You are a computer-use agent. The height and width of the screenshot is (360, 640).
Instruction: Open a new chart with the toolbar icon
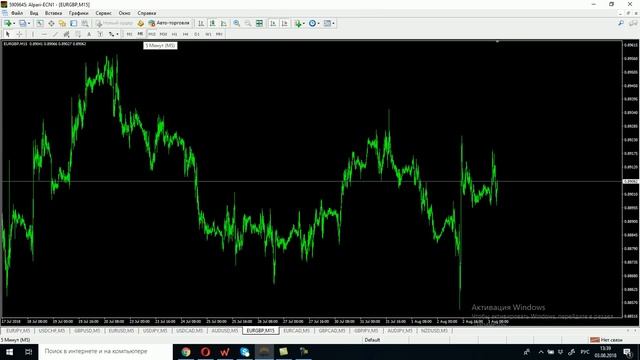coord(8,23)
